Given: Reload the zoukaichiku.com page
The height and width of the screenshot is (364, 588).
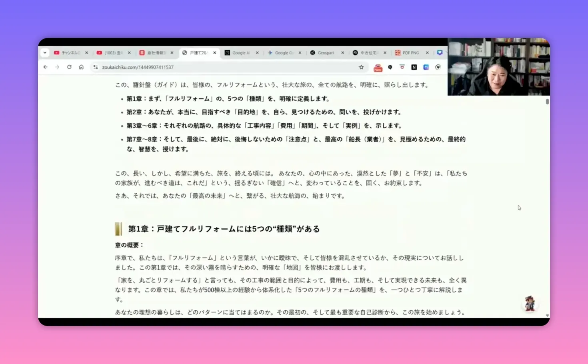Looking at the screenshot, I should click(69, 67).
